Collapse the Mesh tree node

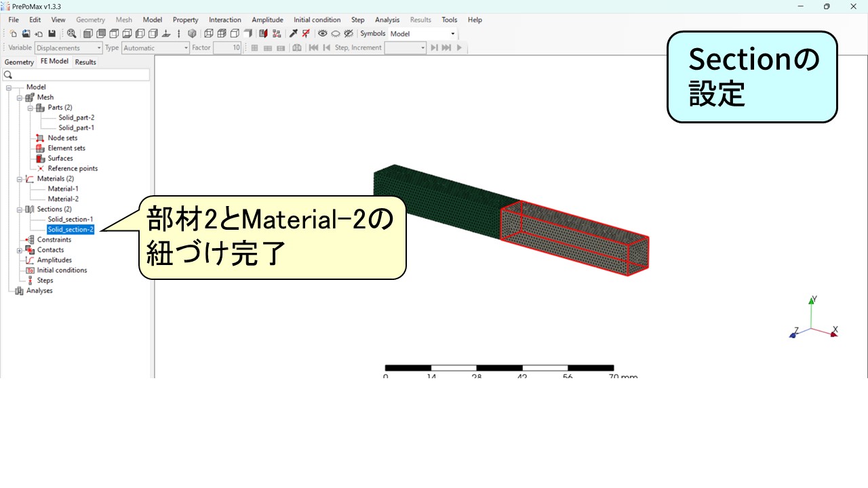[20, 98]
